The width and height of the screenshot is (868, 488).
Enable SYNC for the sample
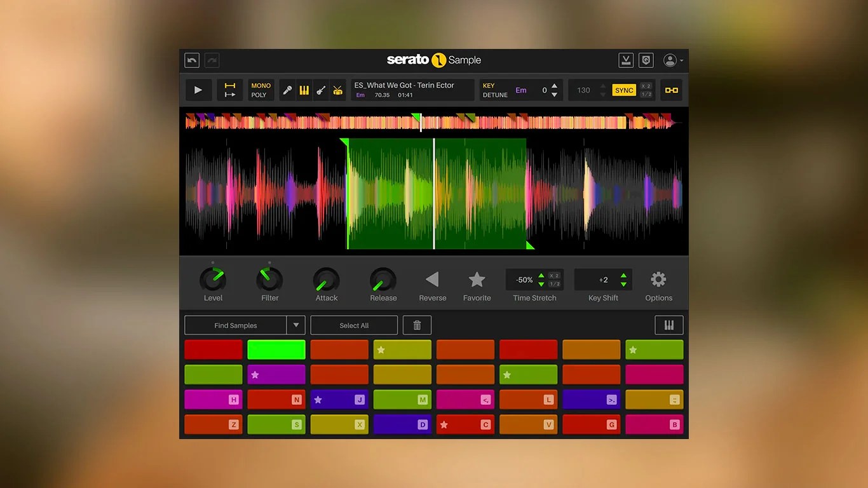click(x=623, y=90)
